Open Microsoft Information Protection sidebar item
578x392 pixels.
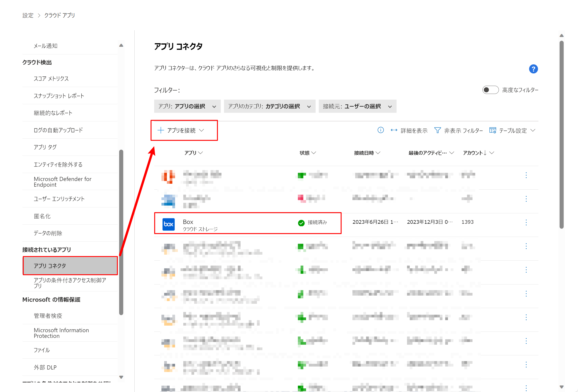click(x=61, y=333)
